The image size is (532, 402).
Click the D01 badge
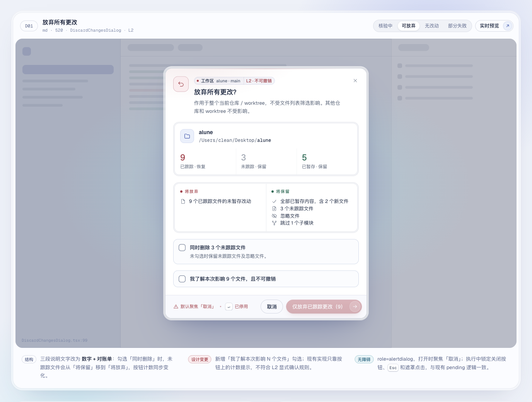point(29,26)
